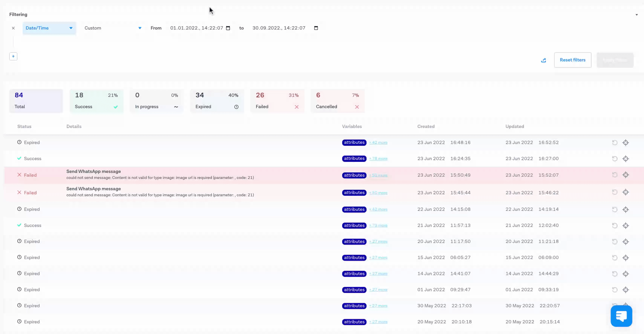644x334 pixels.
Task: Open the chat support widget
Action: click(x=621, y=316)
